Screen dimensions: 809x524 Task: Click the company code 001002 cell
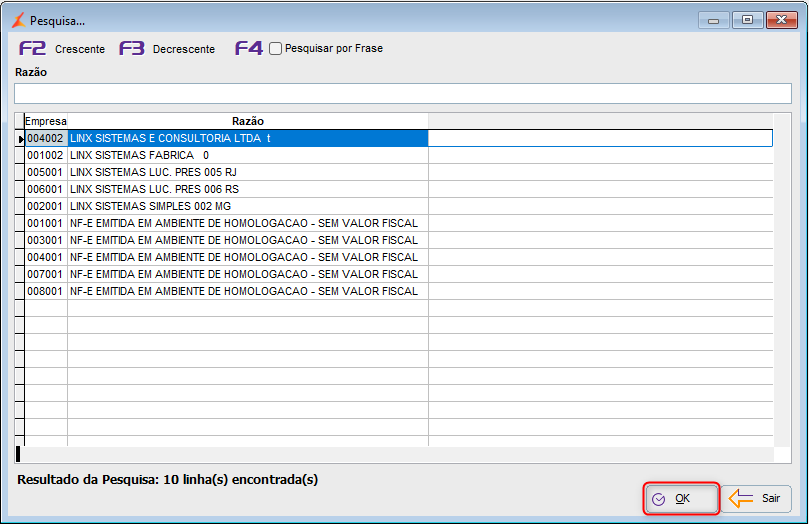(46, 155)
